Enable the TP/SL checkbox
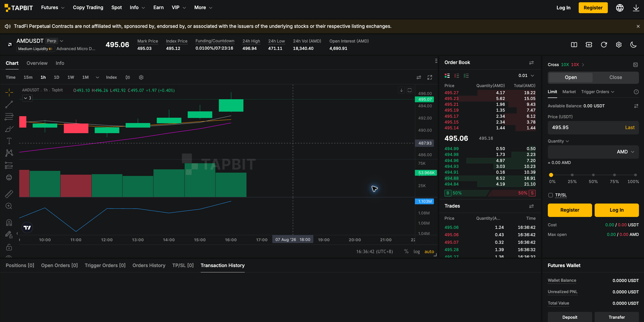 (x=551, y=195)
